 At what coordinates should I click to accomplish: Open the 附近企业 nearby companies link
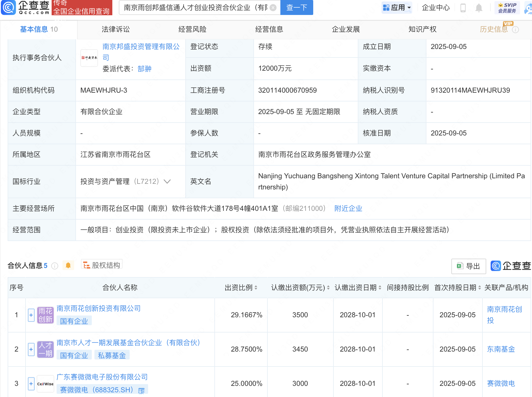click(348, 208)
